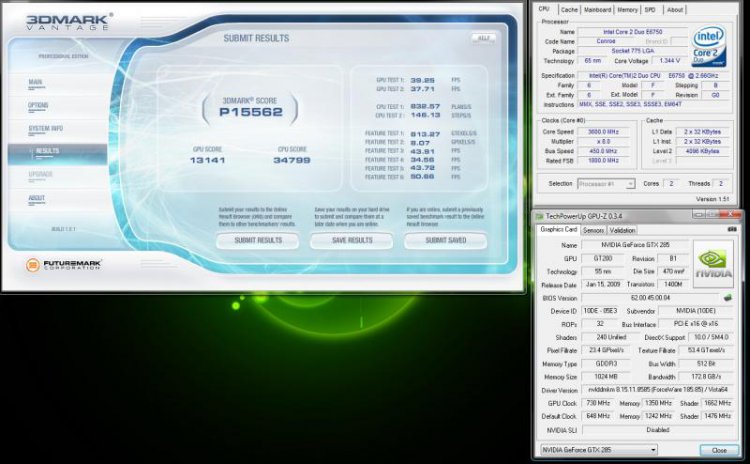Open the Mainboard tab in CPU-Z
The image size is (750, 464).
[597, 10]
